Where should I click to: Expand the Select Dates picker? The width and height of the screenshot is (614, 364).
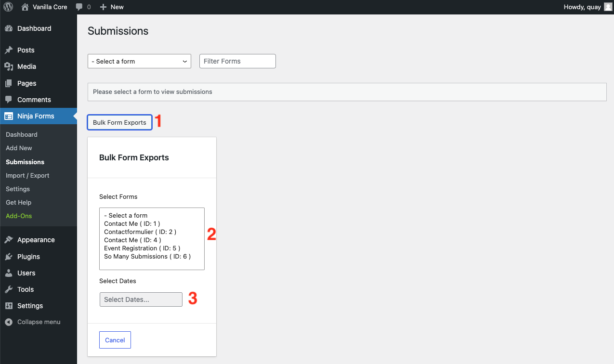141,299
